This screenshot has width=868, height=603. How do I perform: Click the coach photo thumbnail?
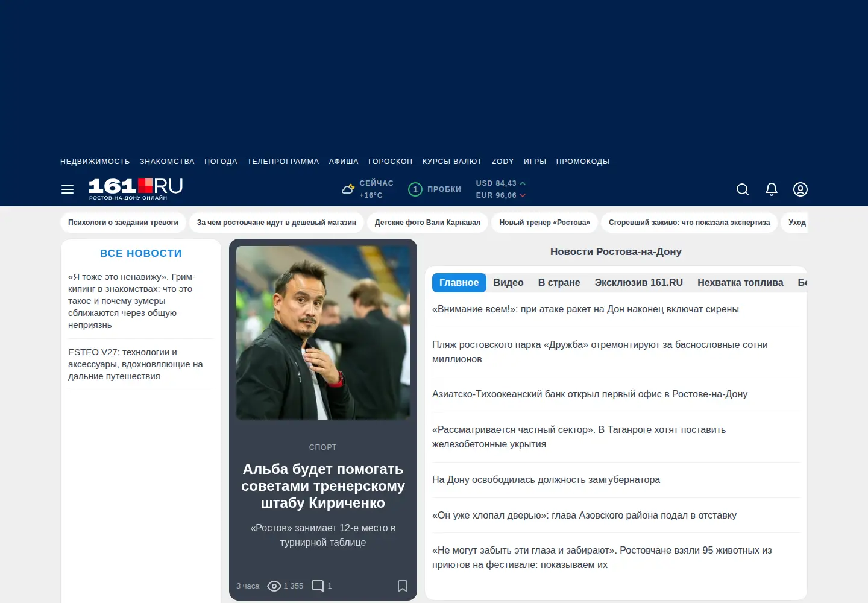coord(323,333)
